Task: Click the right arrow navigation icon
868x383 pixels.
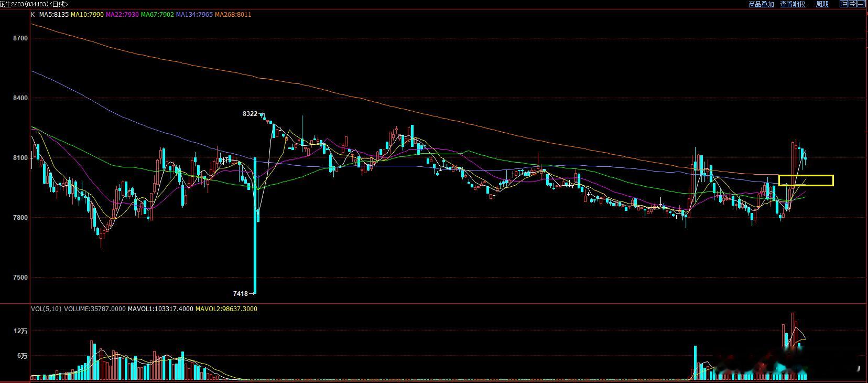Action: pyautogui.click(x=852, y=4)
